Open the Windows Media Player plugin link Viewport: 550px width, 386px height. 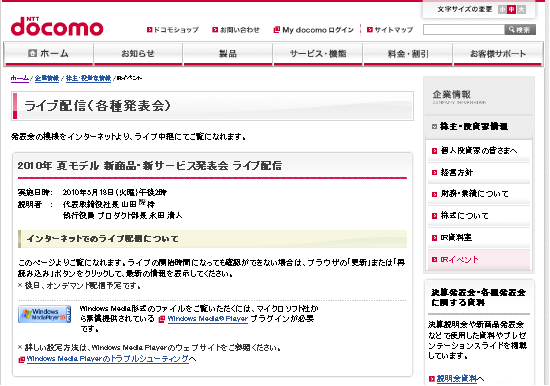click(208, 319)
